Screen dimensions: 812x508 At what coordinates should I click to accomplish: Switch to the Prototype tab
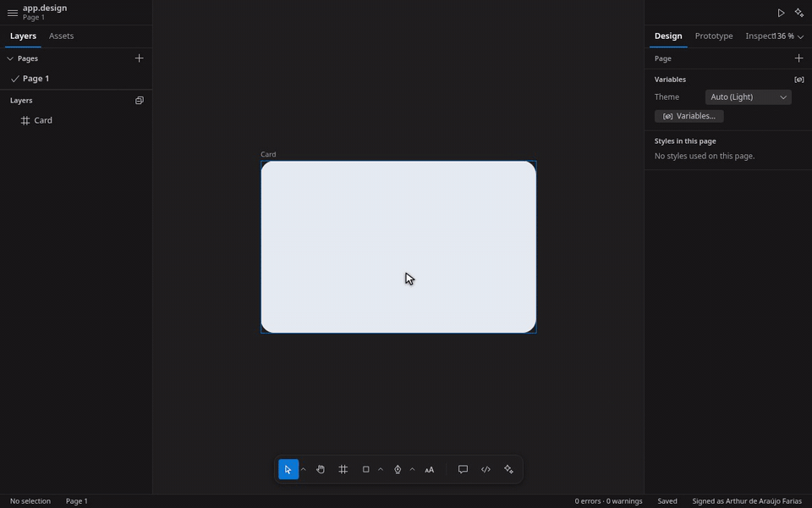714,36
